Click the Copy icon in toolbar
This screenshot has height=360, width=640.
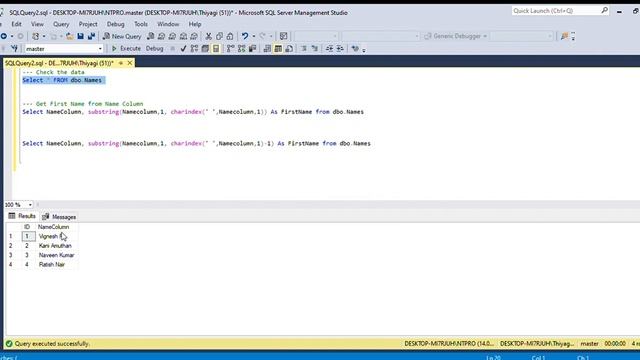pos(219,36)
